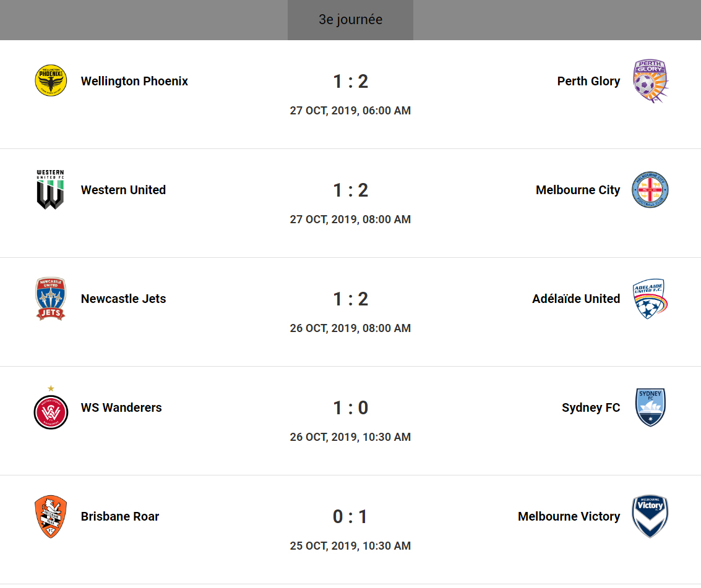Click the Sydney FC crest
Viewport: 701px width, 588px height.
click(650, 407)
